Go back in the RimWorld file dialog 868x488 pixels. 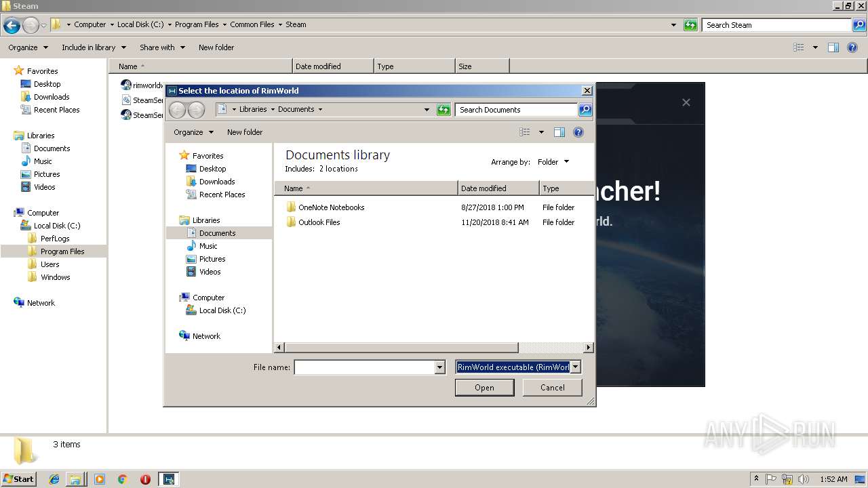point(177,110)
